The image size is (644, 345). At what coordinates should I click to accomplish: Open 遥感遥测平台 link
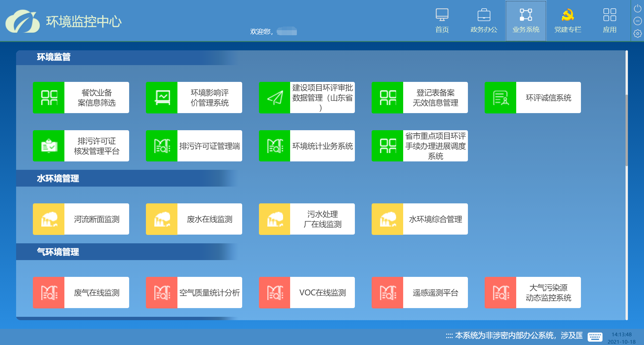435,293
